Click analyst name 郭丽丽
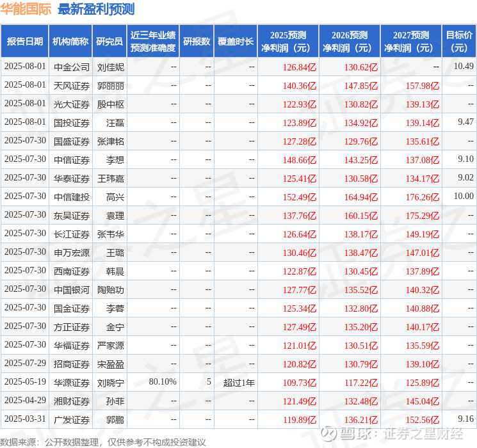477x448 pixels. [111, 86]
